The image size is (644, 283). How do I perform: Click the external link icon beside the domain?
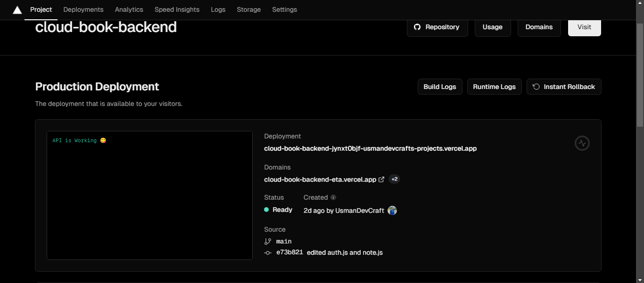[381, 179]
